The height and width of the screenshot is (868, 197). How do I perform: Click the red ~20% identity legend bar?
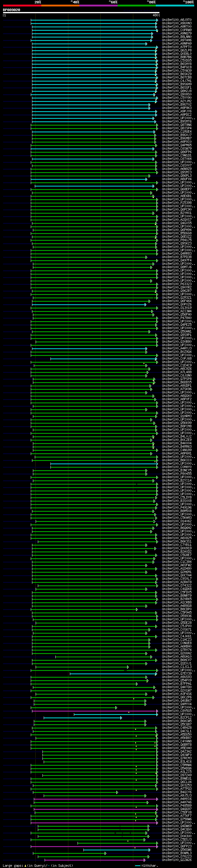[x=22, y=6]
